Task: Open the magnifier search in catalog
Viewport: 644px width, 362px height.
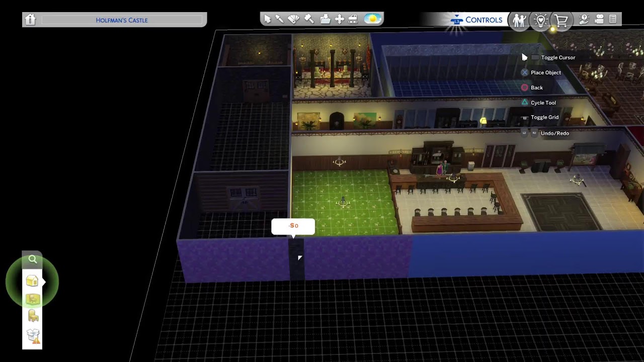Action: 33,259
